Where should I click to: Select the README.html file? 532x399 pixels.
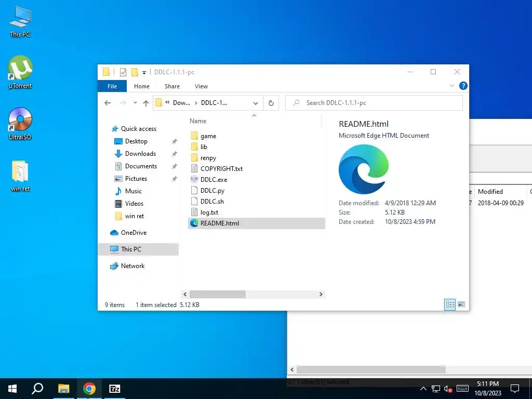[257, 223]
